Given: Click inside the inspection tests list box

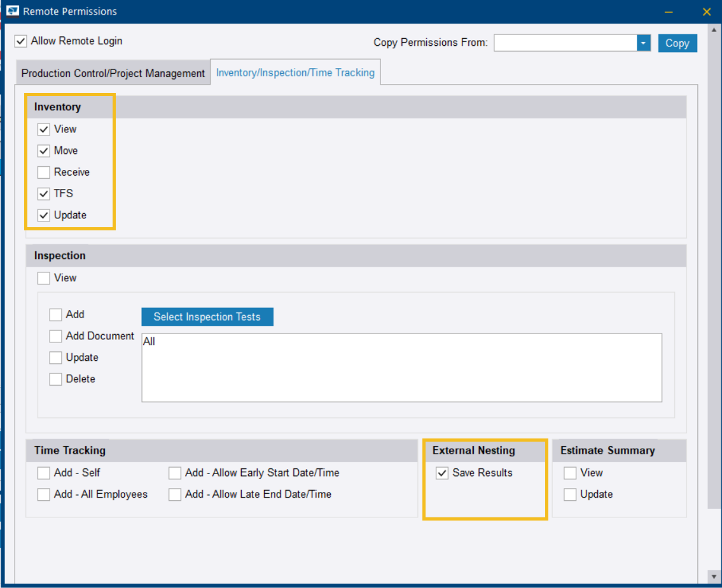Looking at the screenshot, I should (x=401, y=368).
